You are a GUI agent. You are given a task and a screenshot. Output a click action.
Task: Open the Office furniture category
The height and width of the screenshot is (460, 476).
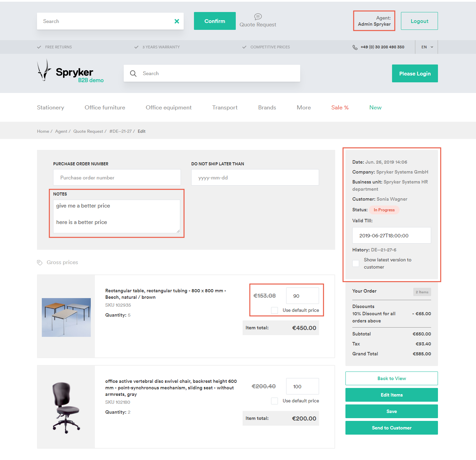coord(105,107)
